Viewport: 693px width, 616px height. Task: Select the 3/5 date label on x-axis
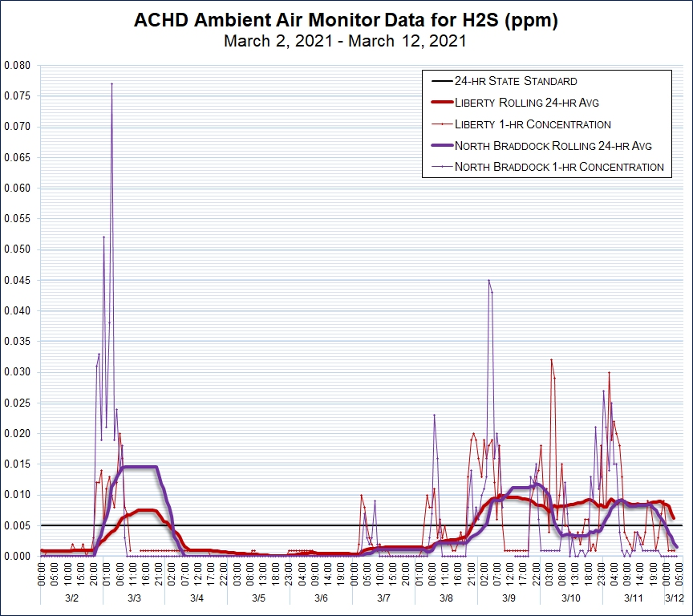point(258,599)
